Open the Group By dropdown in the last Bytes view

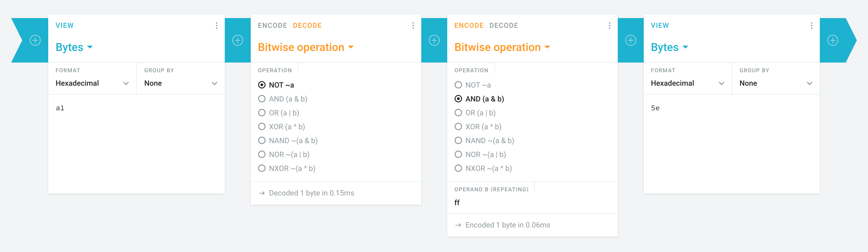775,83
